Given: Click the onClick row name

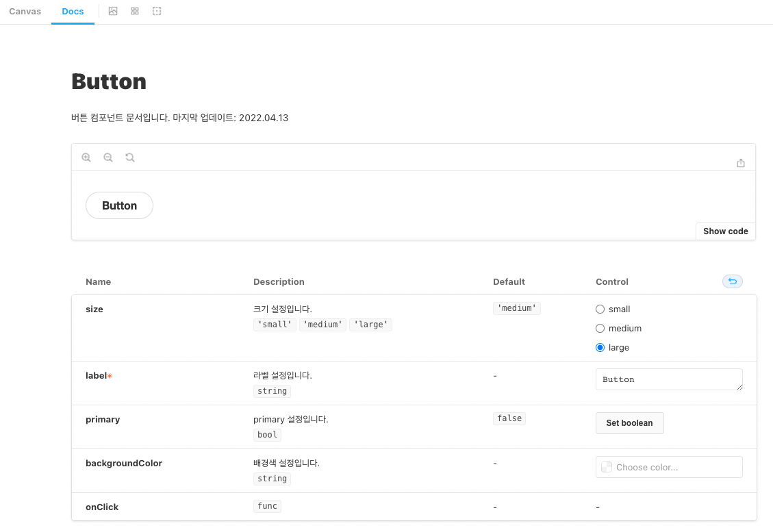Looking at the screenshot, I should [x=102, y=507].
